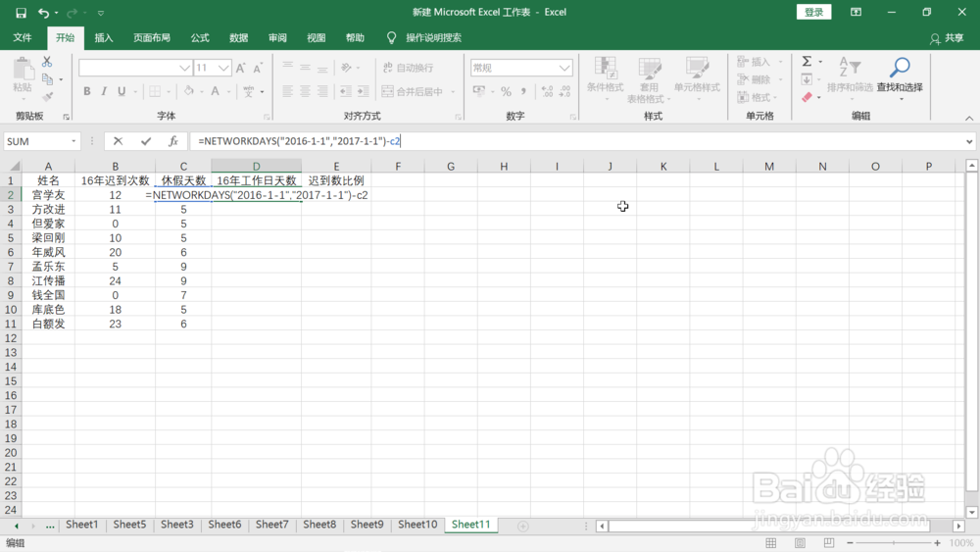This screenshot has width=980, height=552.
Task: Expand the formula bar
Action: [969, 141]
